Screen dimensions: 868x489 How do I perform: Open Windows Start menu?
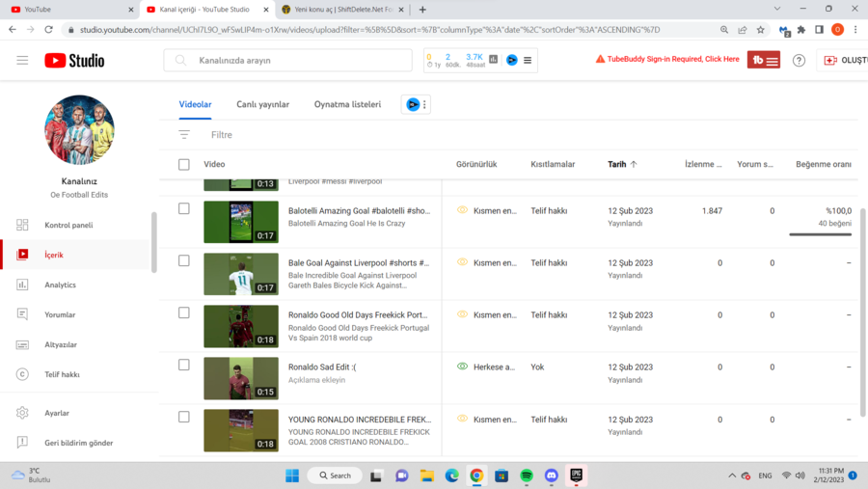point(291,475)
